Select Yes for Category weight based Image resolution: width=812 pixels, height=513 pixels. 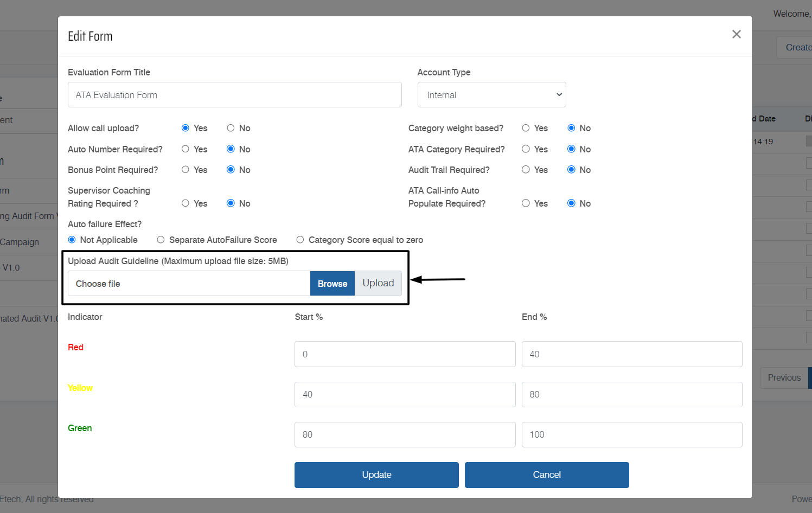(526, 128)
